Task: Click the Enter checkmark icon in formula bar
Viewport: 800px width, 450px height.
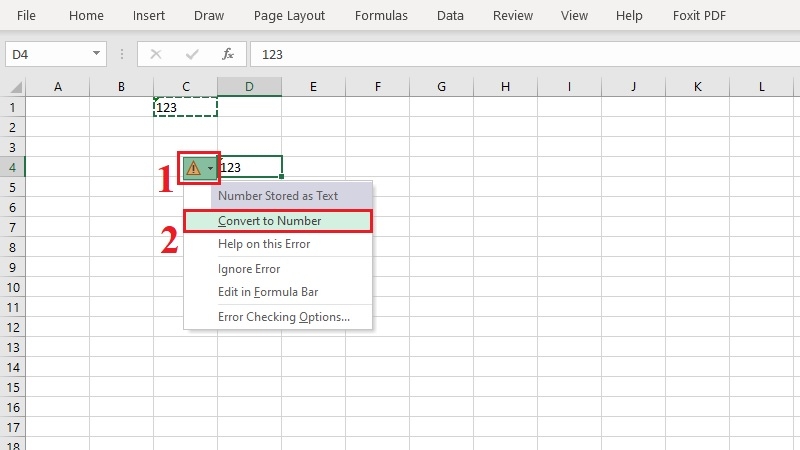Action: pos(192,54)
